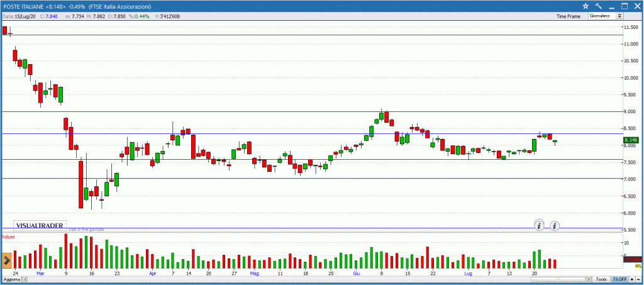Close the chart window
This screenshot has height=285, width=644.
(x=636, y=6)
